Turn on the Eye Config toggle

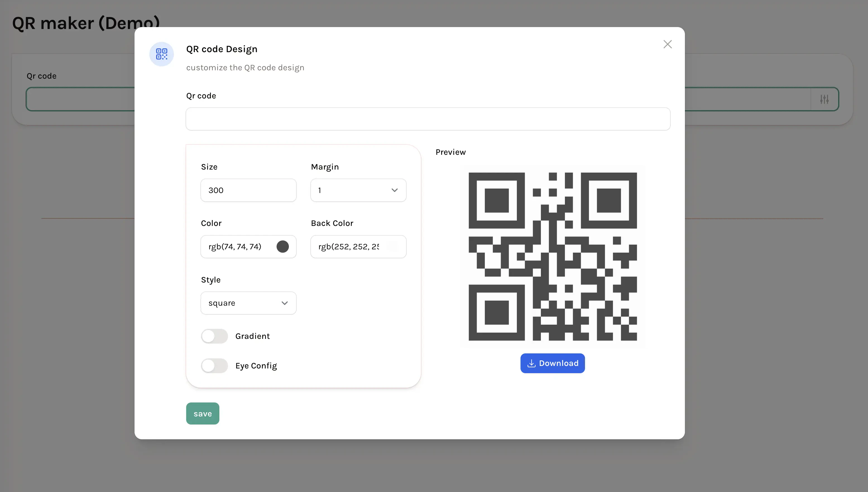[x=214, y=366]
